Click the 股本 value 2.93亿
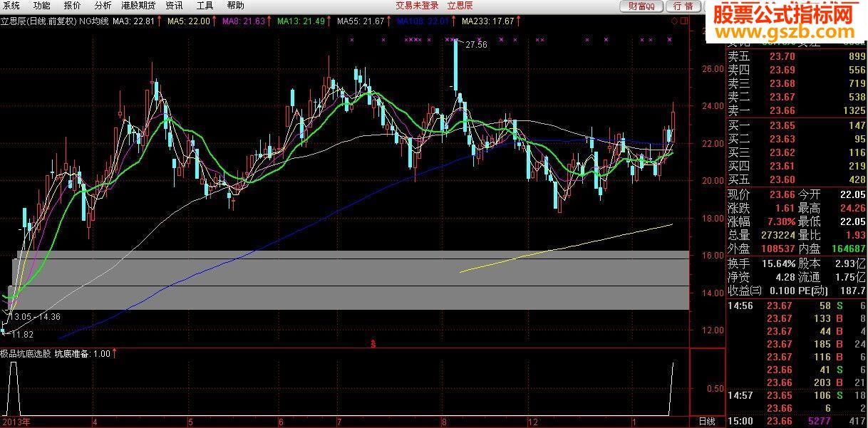The width and height of the screenshot is (868, 428). click(x=850, y=263)
